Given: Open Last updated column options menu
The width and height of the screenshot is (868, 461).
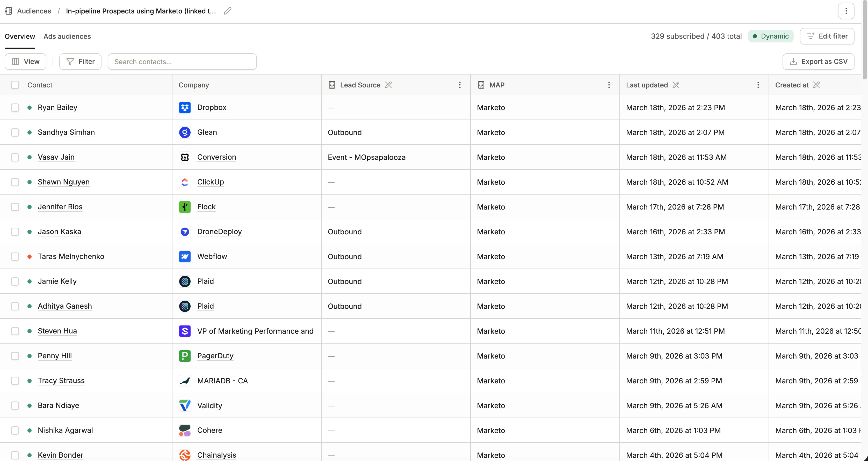Looking at the screenshot, I should (758, 85).
